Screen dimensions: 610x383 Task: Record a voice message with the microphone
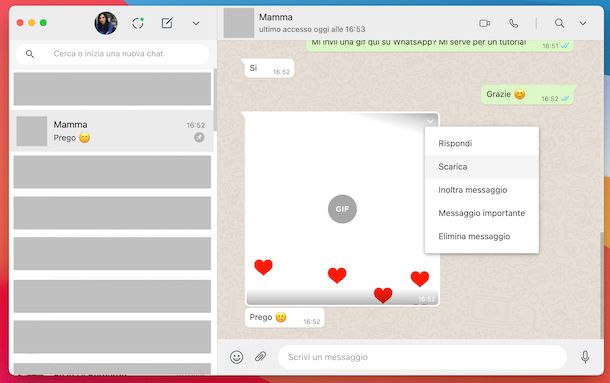pyautogui.click(x=585, y=357)
